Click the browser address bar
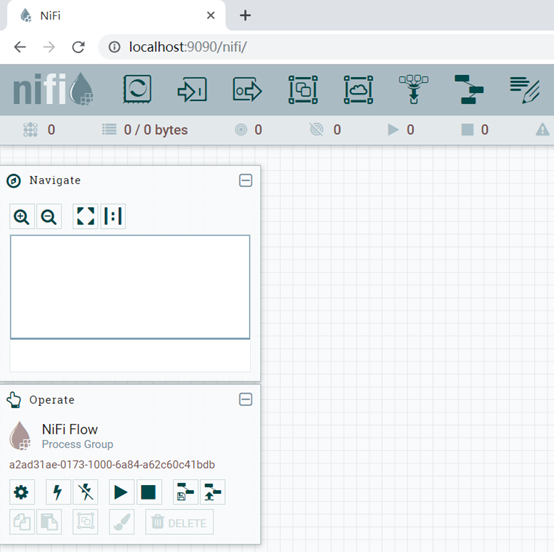Screen dimensions: 554x552 pyautogui.click(x=325, y=47)
